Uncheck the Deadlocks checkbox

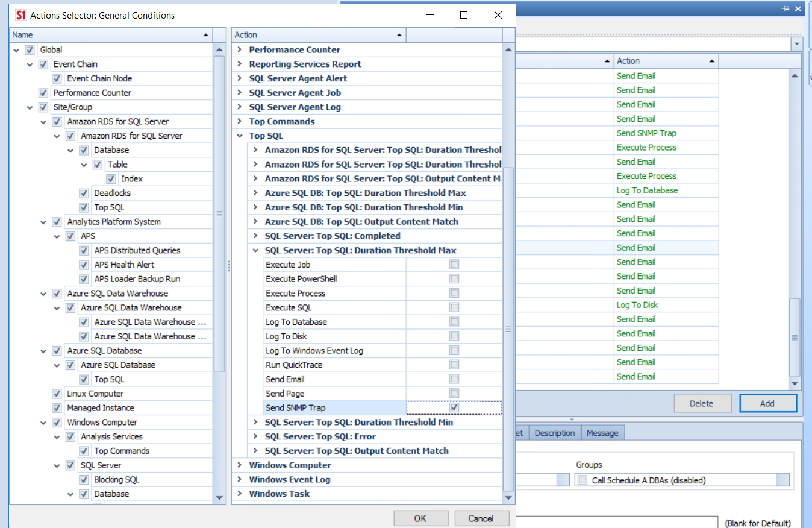[84, 193]
